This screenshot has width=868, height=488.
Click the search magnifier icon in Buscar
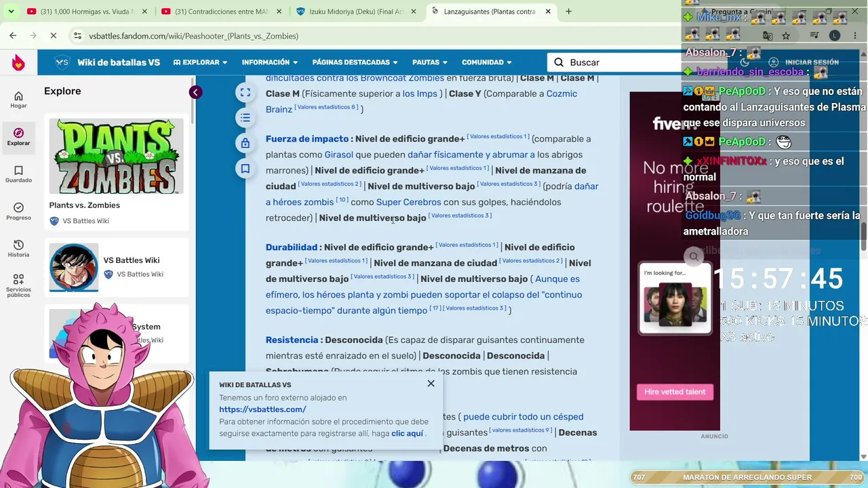(559, 62)
